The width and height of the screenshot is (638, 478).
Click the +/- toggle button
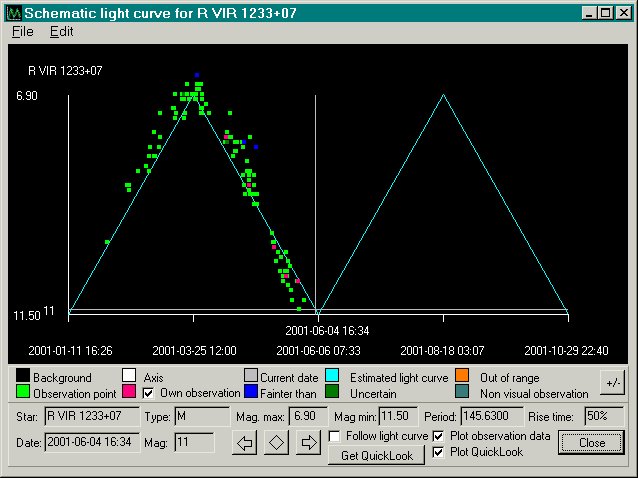coord(612,383)
